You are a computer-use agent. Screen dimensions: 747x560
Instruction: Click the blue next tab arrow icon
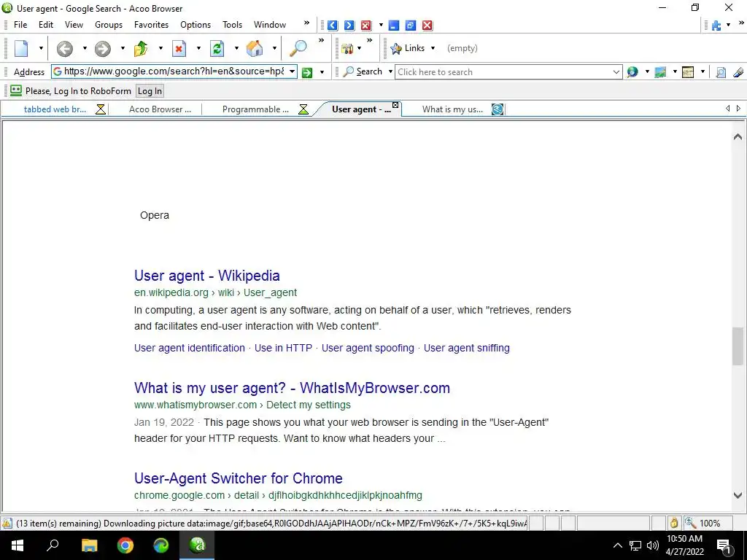(349, 26)
